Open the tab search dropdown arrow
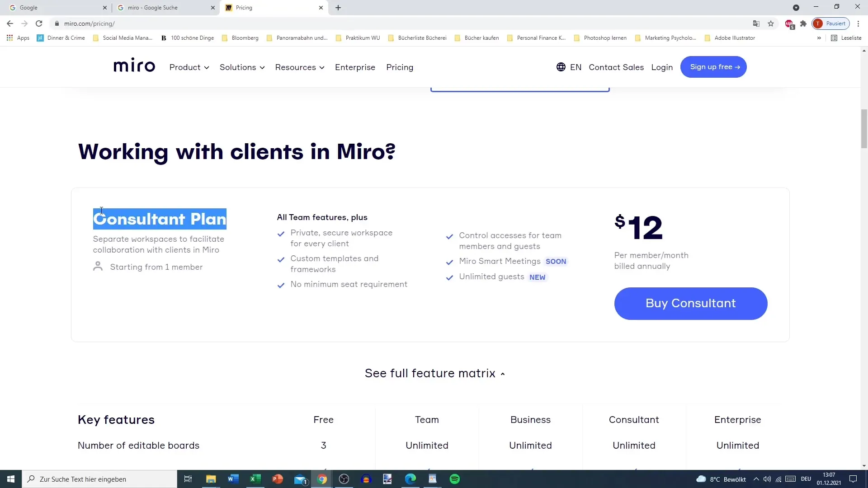 click(796, 8)
